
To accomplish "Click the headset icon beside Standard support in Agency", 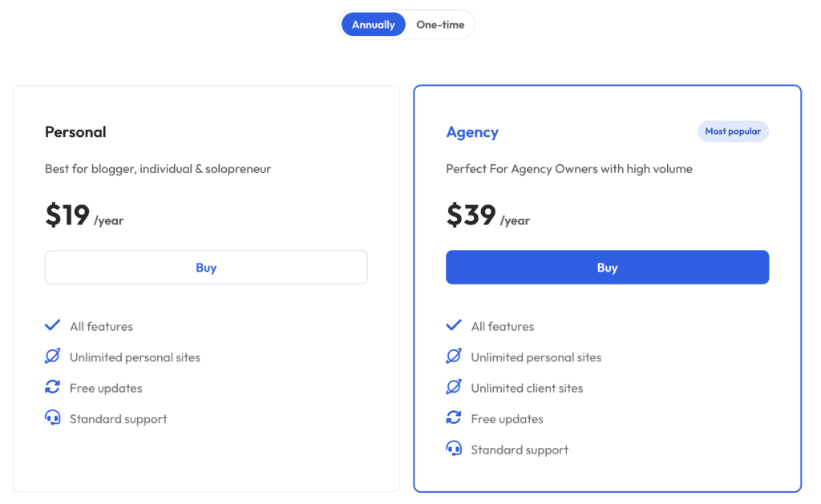I will click(x=454, y=449).
